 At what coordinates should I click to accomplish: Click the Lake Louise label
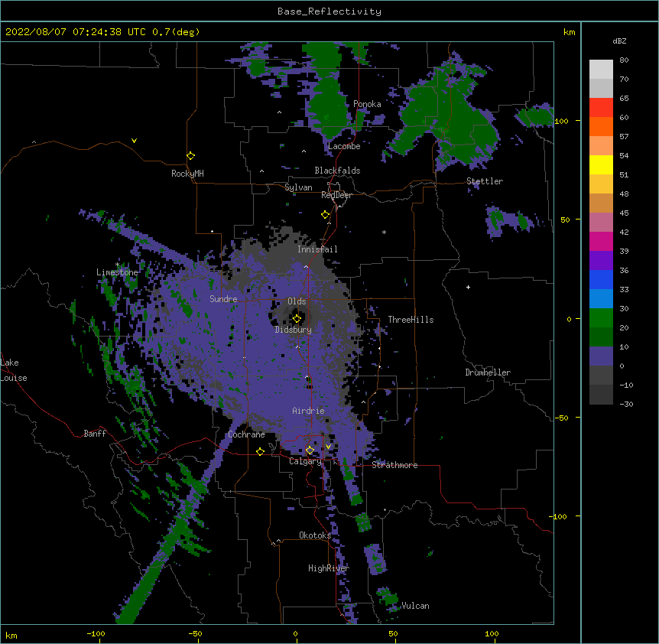(x=14, y=370)
